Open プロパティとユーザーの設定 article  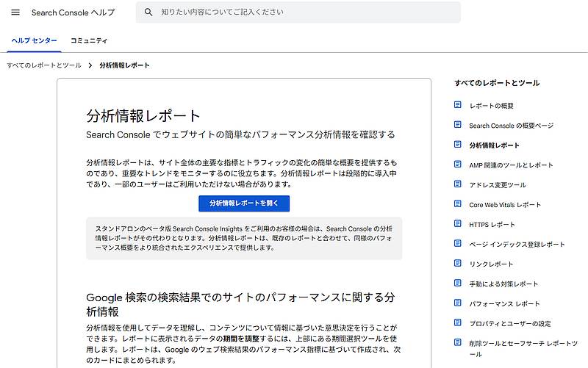point(510,324)
